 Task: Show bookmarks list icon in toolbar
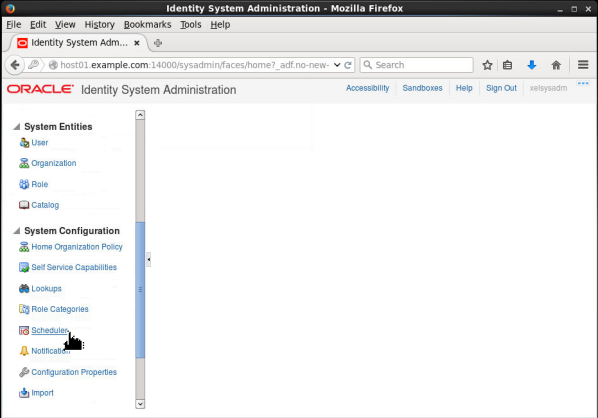pos(507,65)
